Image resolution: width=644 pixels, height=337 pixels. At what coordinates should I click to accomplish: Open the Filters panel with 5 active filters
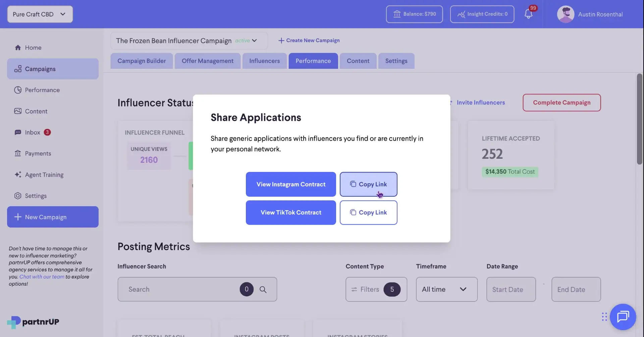pyautogui.click(x=376, y=289)
